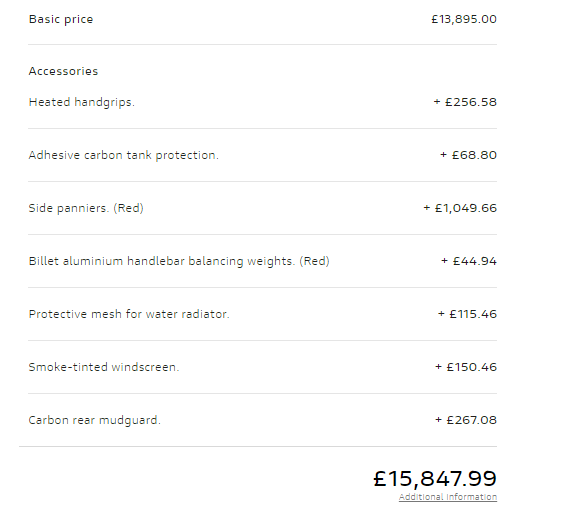The width and height of the screenshot is (583, 520).
Task: Click the £44.94 handlebar weights price
Action: coord(469,261)
